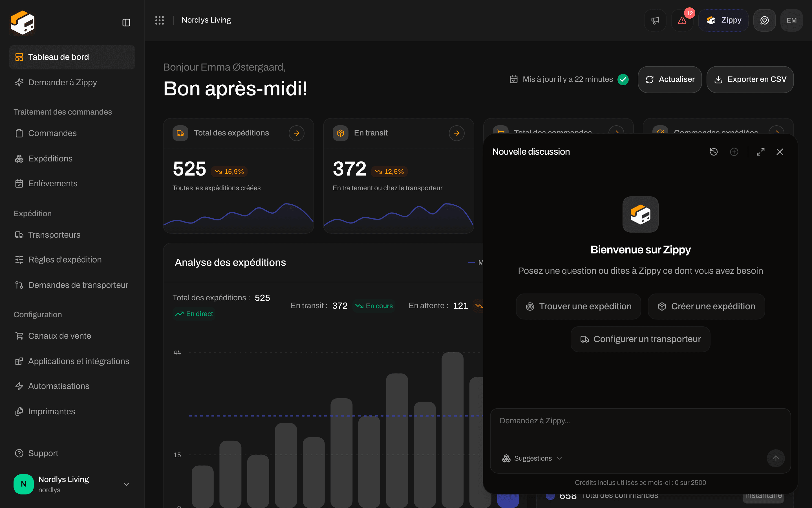Go to Tableau de bord
Screen dimensions: 812x508
pyautogui.click(x=72, y=57)
